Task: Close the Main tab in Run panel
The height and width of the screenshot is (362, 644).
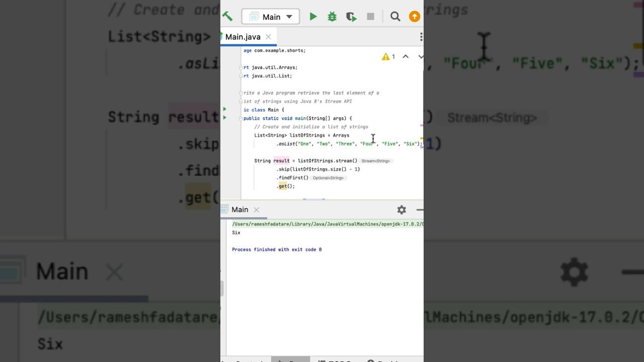Action: tap(257, 210)
